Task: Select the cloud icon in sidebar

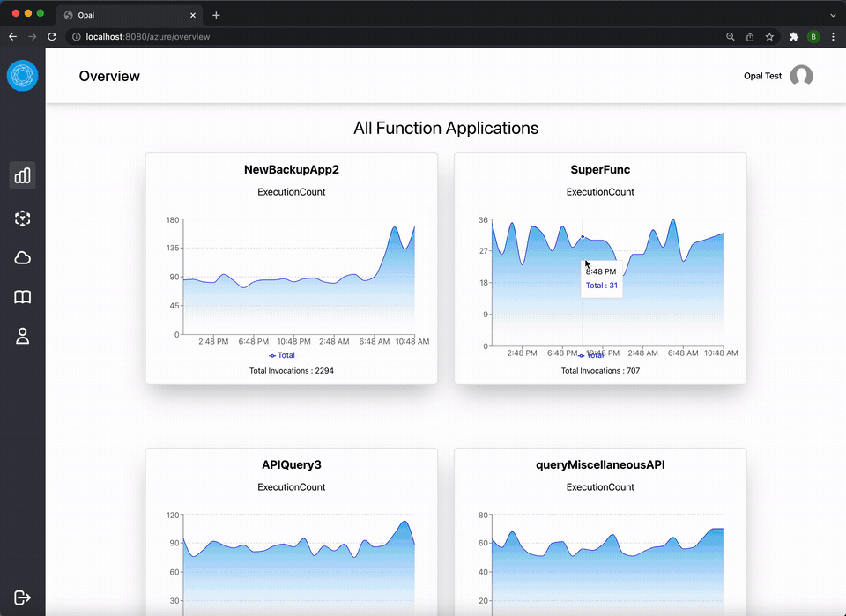Action: pos(22,258)
